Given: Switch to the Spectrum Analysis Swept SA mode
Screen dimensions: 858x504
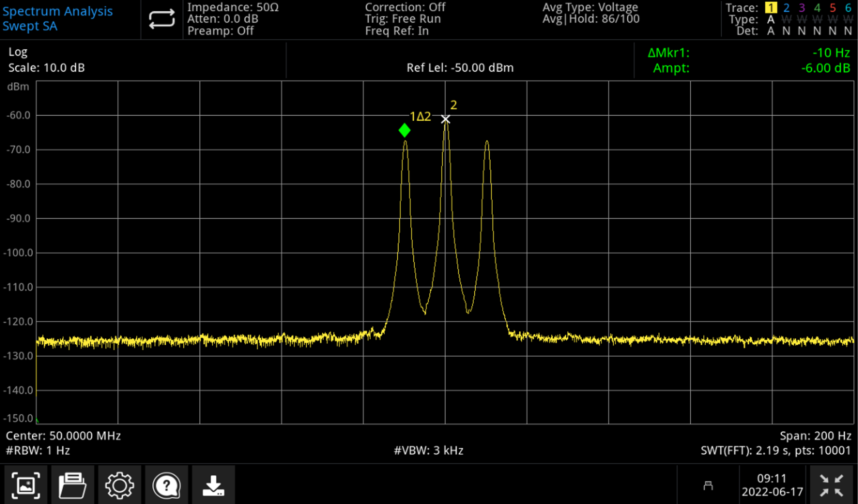Looking at the screenshot, I should [x=57, y=19].
